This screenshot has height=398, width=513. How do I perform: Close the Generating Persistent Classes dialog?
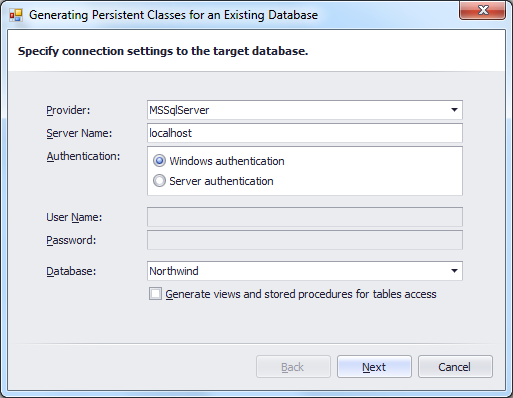[482, 10]
